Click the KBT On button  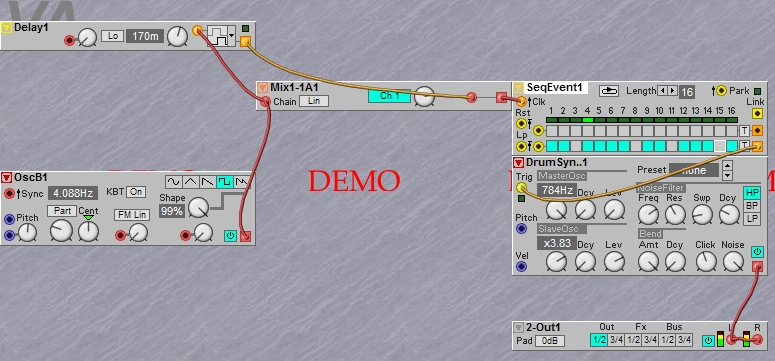(137, 192)
